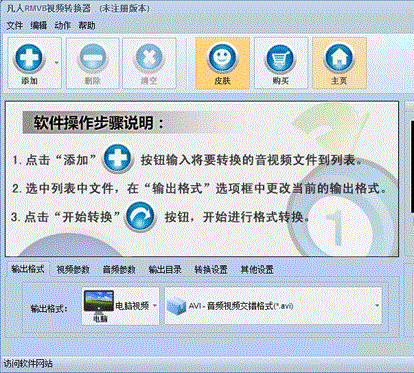Switch to the 其他设置 tab
414x373 pixels.
pos(257,269)
